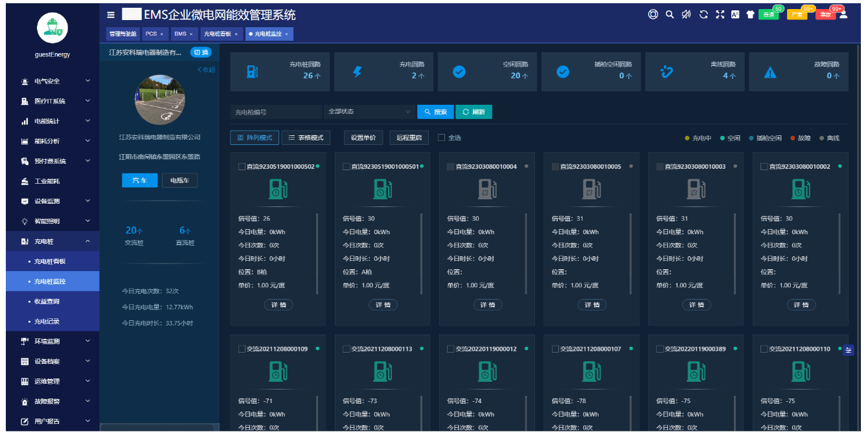868x440 pixels.
Task: Click in the 充电枪编号 input field
Action: (276, 112)
